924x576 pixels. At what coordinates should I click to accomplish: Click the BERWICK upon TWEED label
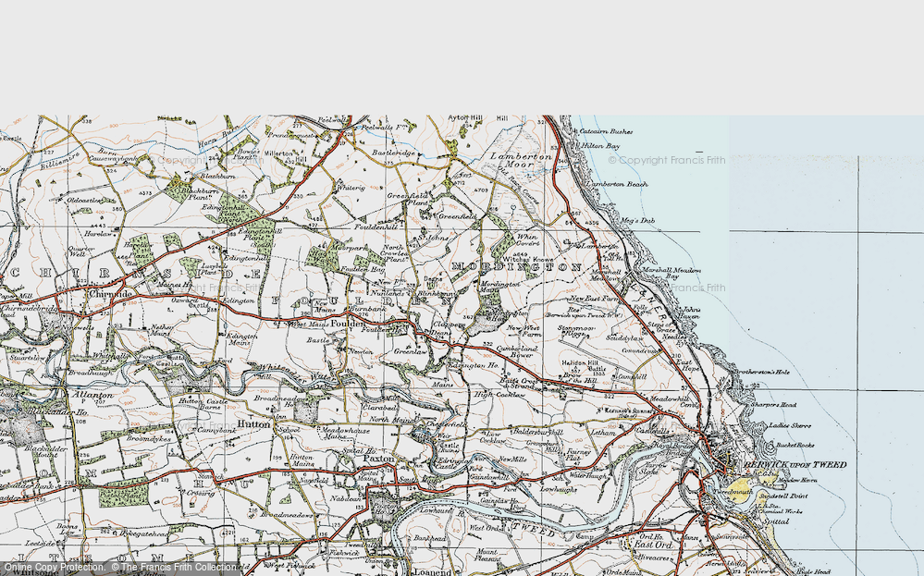pyautogui.click(x=795, y=465)
